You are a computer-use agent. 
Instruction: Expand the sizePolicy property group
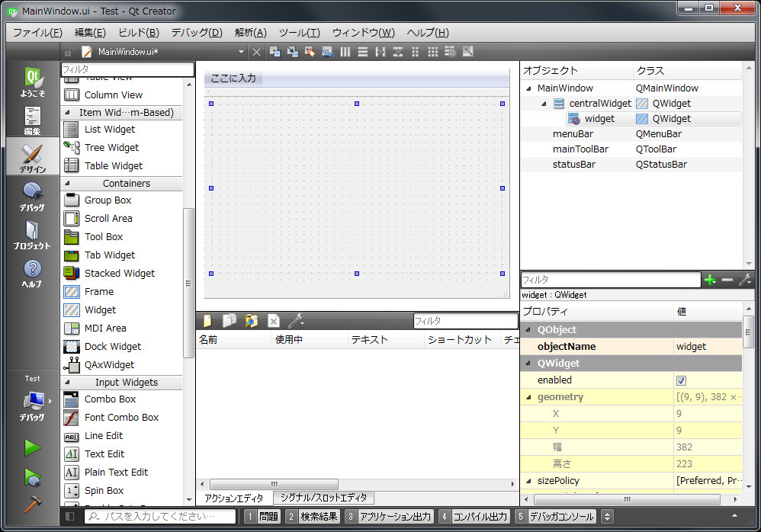coord(528,481)
